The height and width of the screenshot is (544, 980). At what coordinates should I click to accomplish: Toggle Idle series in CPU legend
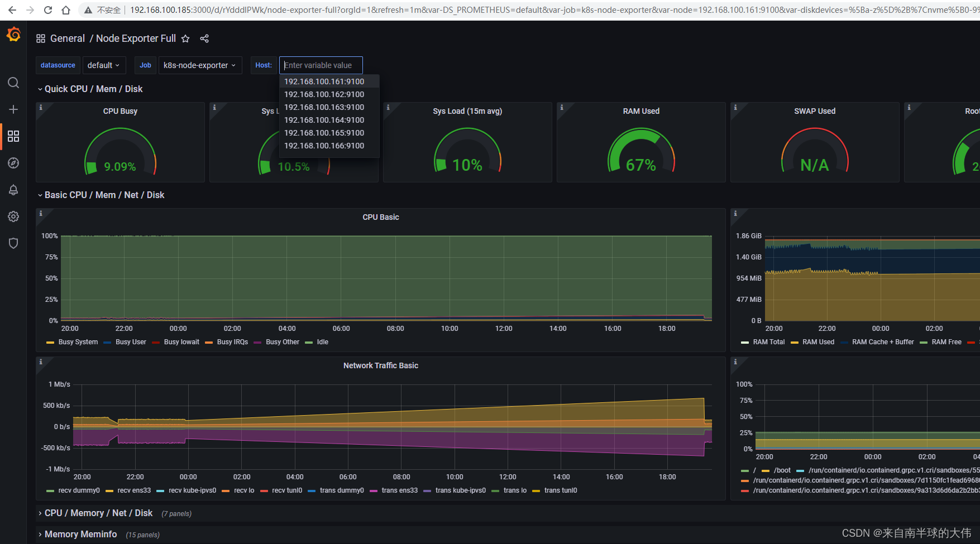coord(323,342)
